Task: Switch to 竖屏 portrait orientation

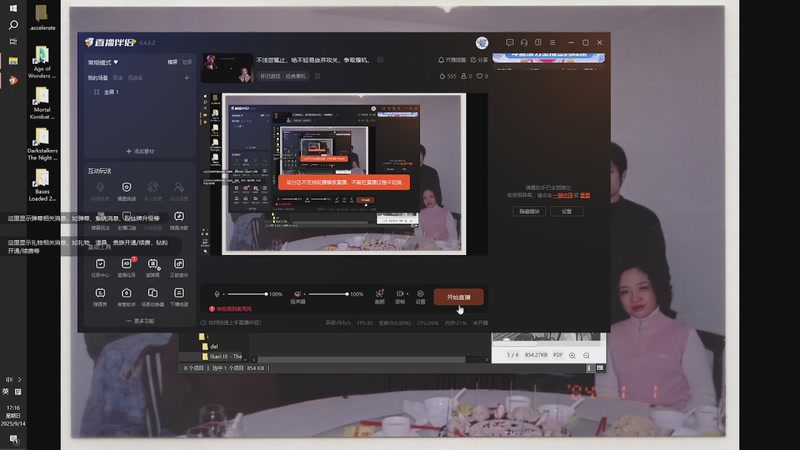Action: [187, 62]
